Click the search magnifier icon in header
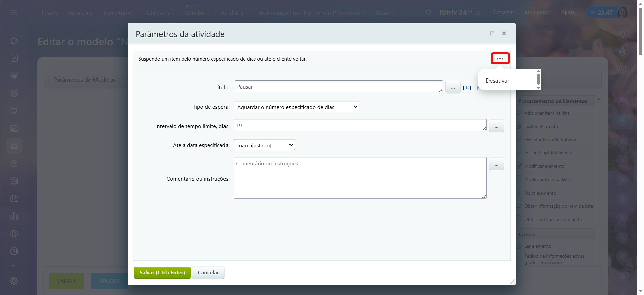Screen dimensions: 644x295 tap(428, 13)
